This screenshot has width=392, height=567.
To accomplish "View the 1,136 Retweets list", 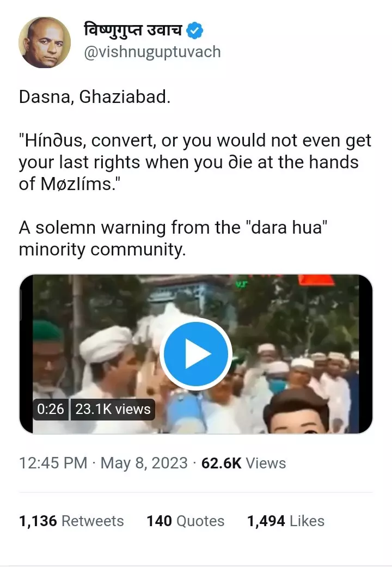I will pos(71,521).
